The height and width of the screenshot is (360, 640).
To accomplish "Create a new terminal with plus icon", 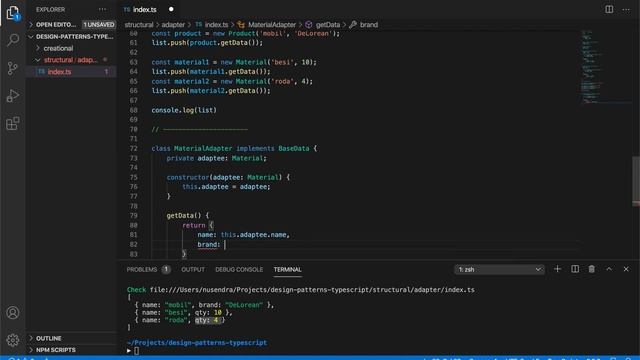I will (557, 269).
